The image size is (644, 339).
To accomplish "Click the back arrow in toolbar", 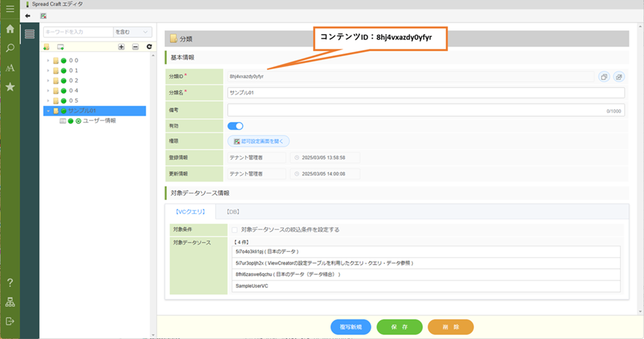I will coord(28,16).
